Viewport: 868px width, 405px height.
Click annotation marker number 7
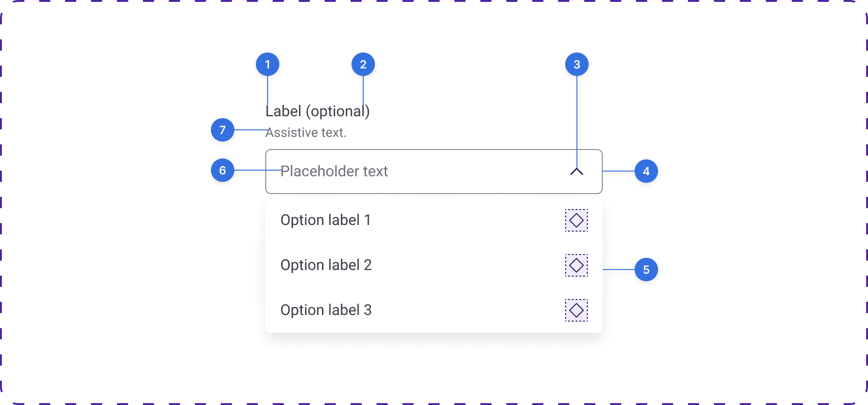tap(223, 130)
